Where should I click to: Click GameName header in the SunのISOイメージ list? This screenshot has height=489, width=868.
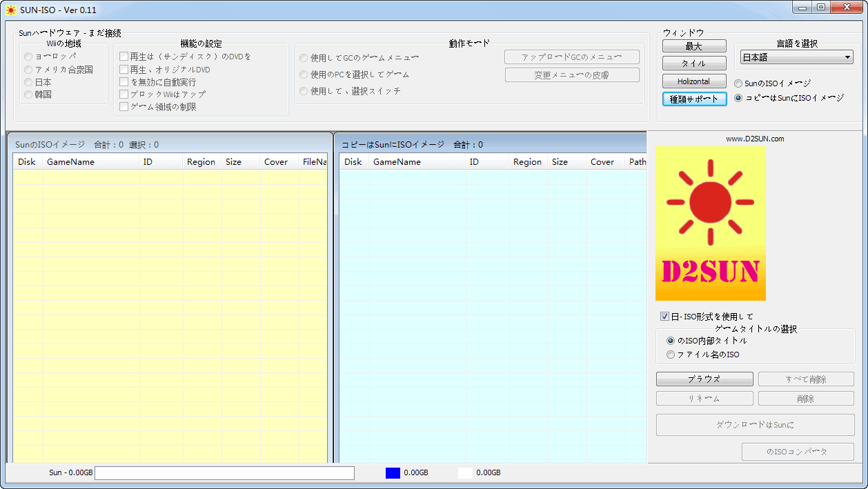(x=90, y=162)
